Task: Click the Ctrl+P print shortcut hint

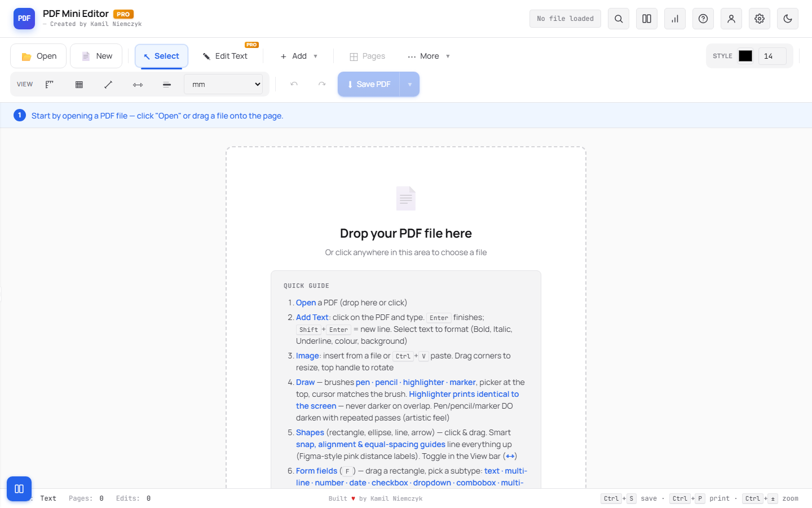Action: pyautogui.click(x=699, y=498)
